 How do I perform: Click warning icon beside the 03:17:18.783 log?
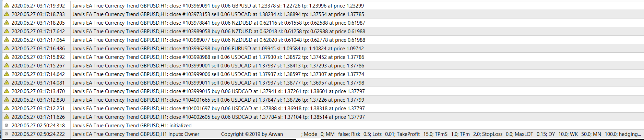click(x=7, y=14)
